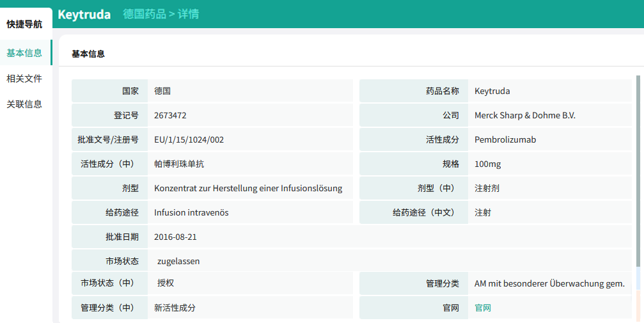Viewport: 644px width, 323px height.
Task: Go to 关联信息 in the sidebar
Action: coord(24,104)
